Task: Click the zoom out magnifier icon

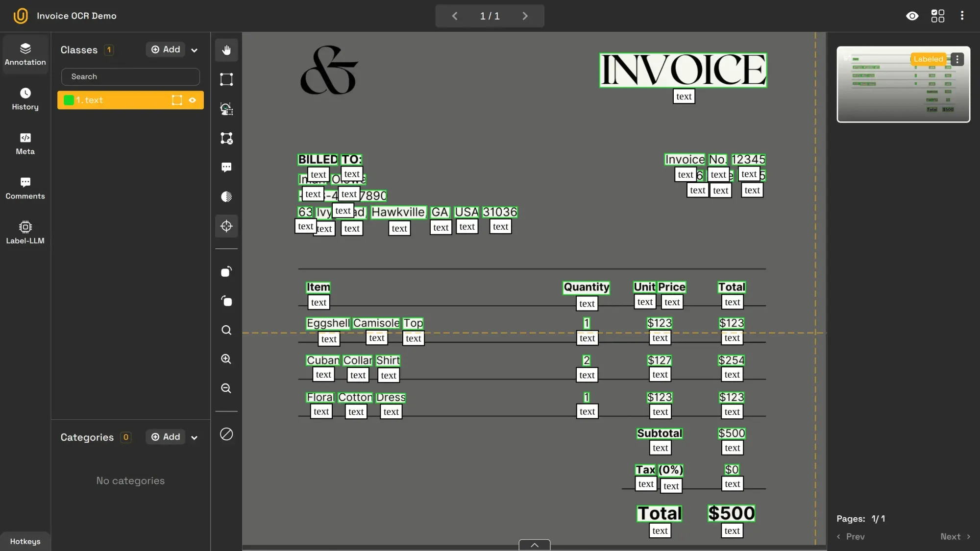Action: 226,388
